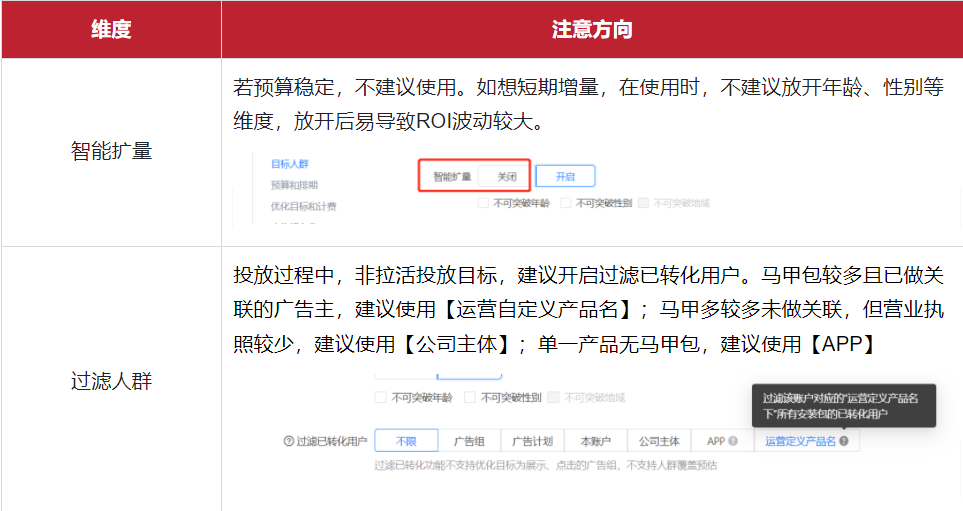The height and width of the screenshot is (511, 963).
Task: Choose 不限 for 过滤已转化用户
Action: point(406,441)
